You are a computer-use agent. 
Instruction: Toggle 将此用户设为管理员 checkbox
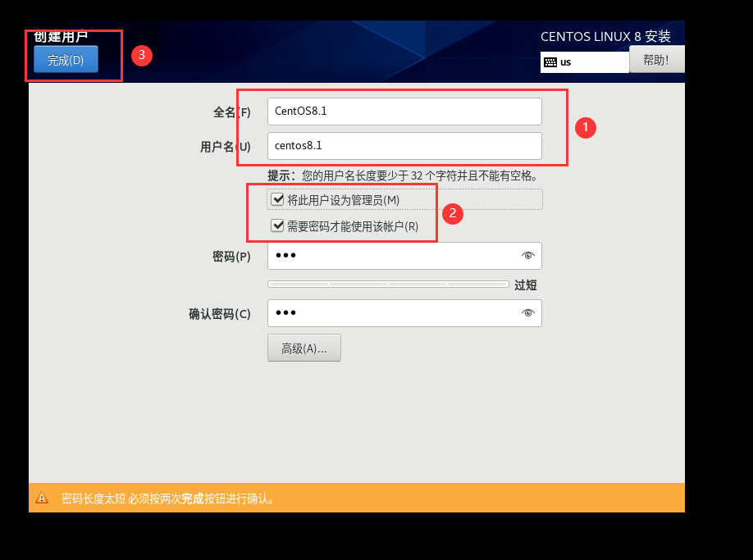(x=277, y=199)
